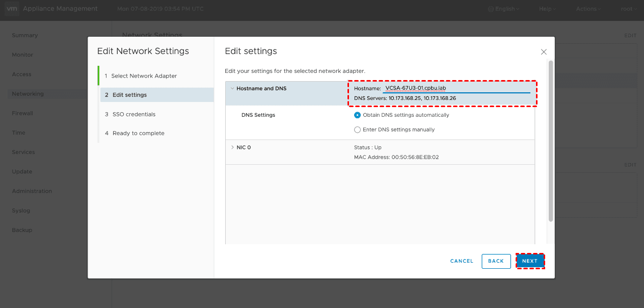Select Obtain DNS settings automatically

[358, 115]
